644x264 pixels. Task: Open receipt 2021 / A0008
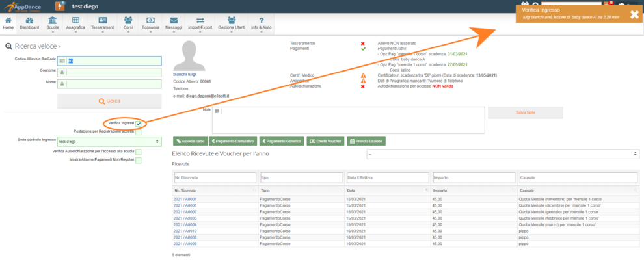point(185,237)
